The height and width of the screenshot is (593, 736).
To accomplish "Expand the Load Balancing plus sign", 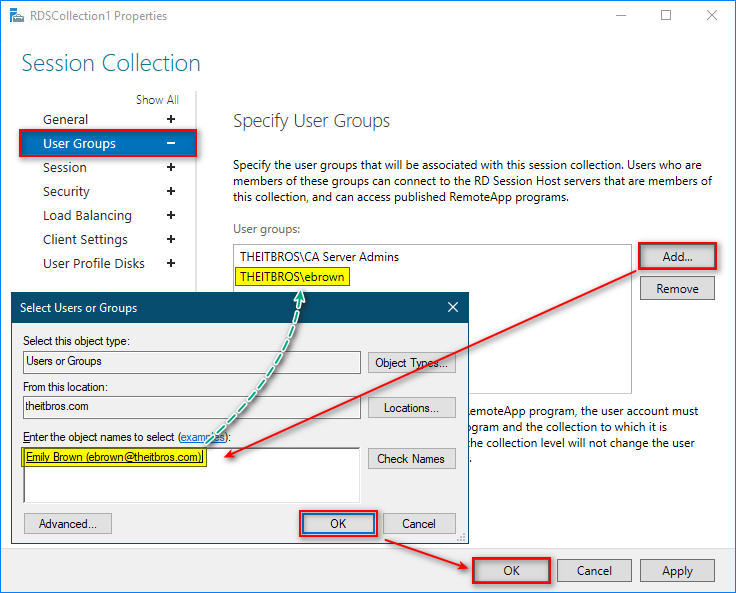I will 171,215.
